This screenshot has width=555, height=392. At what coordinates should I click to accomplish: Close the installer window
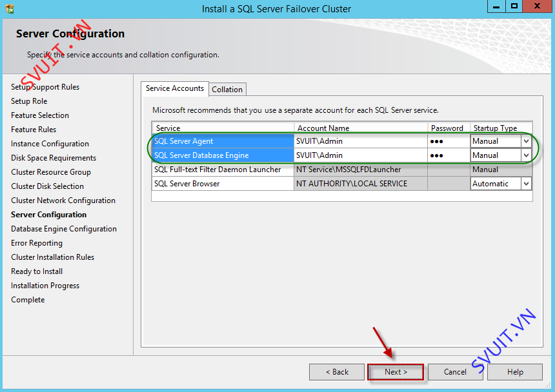click(538, 6)
